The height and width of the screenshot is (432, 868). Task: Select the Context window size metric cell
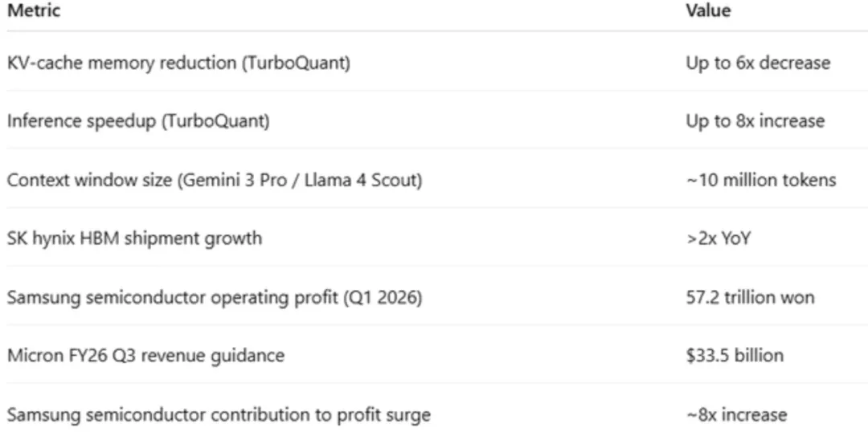[x=215, y=180]
